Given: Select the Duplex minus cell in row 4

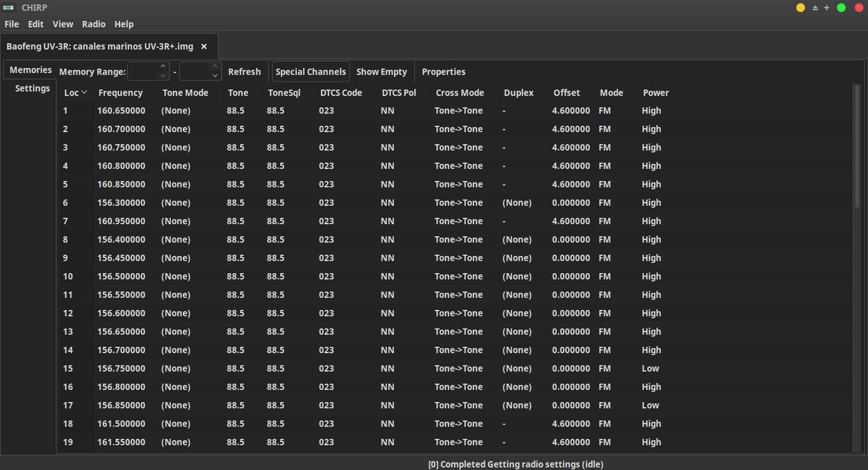Looking at the screenshot, I should click(504, 166).
